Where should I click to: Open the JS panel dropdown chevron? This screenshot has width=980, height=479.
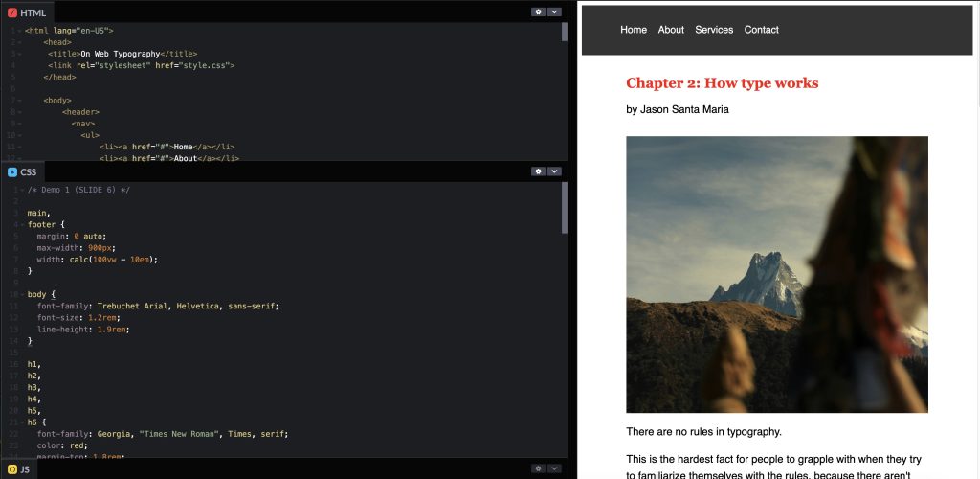pos(554,468)
